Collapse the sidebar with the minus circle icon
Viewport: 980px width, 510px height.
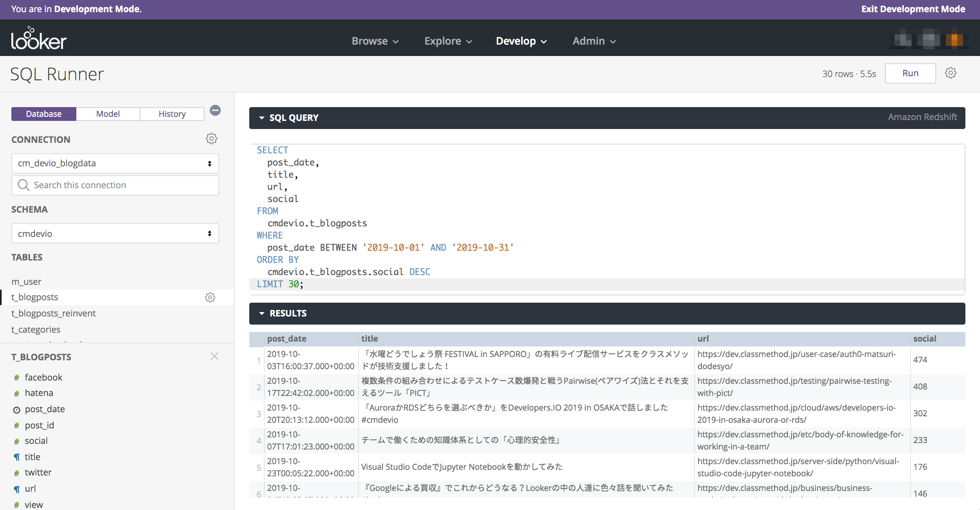pos(215,110)
